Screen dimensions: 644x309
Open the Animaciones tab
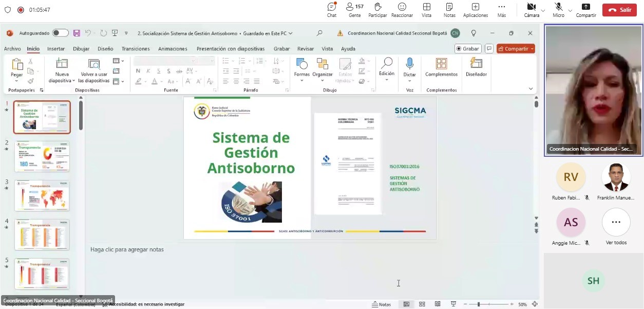pyautogui.click(x=173, y=49)
